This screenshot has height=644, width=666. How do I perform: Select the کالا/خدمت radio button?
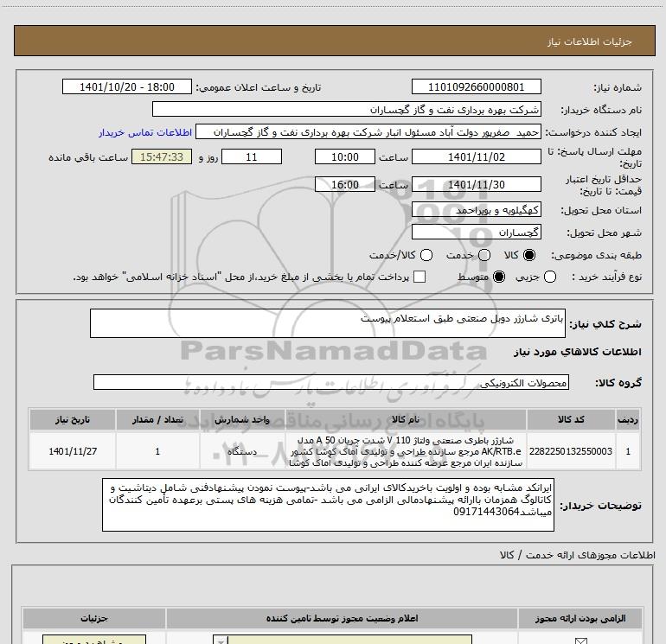(x=426, y=255)
